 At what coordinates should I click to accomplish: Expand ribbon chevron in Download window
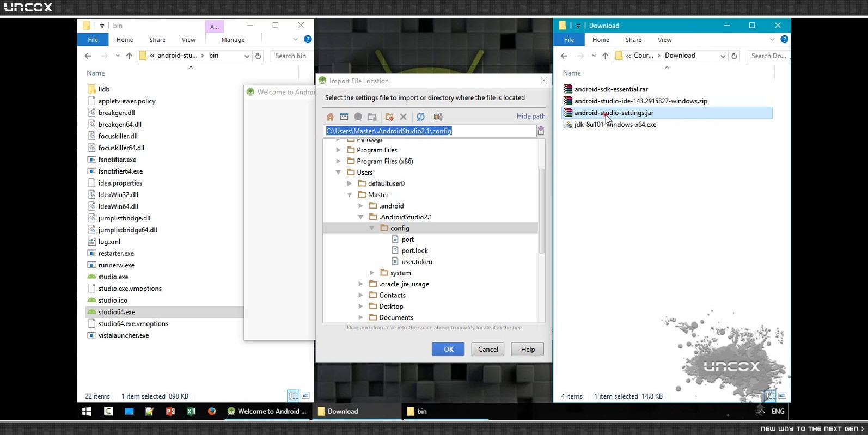click(772, 39)
